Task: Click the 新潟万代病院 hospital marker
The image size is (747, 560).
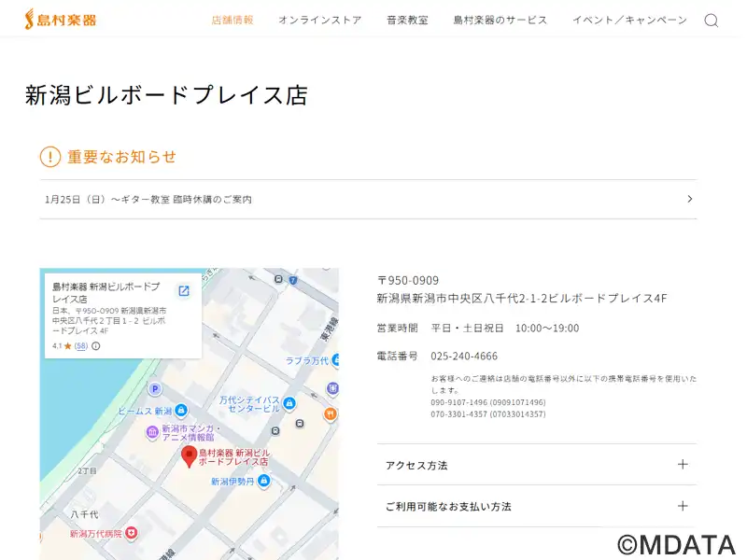Action: 131,533
